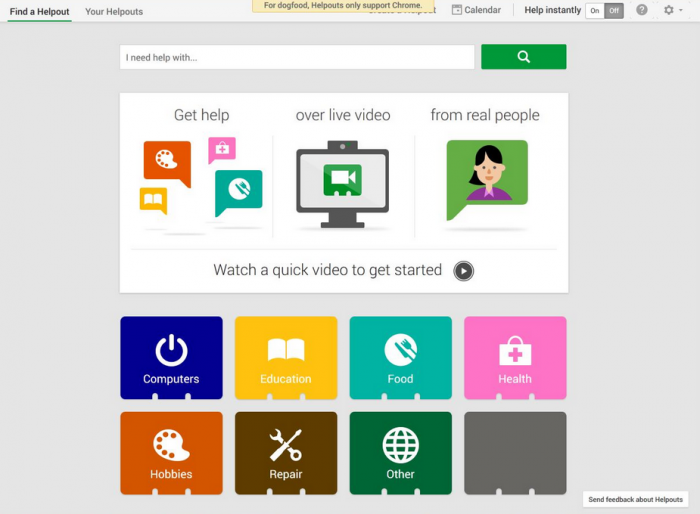Switch to the Your Helpouts tab

114,12
